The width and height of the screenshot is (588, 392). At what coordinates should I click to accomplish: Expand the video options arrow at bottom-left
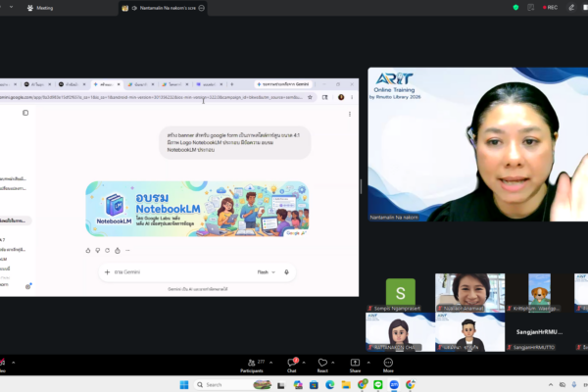pyautogui.click(x=13, y=363)
